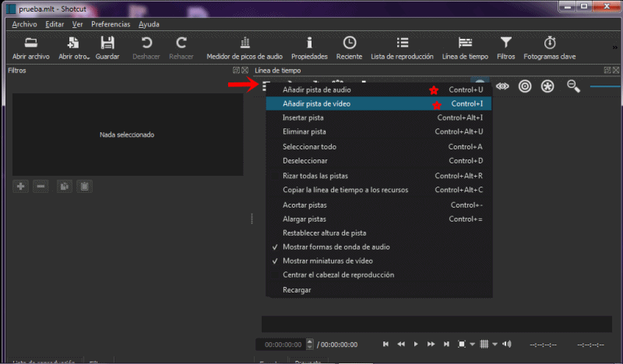This screenshot has width=623, height=364.
Task: Skip to the end of playback
Action: (x=446, y=344)
